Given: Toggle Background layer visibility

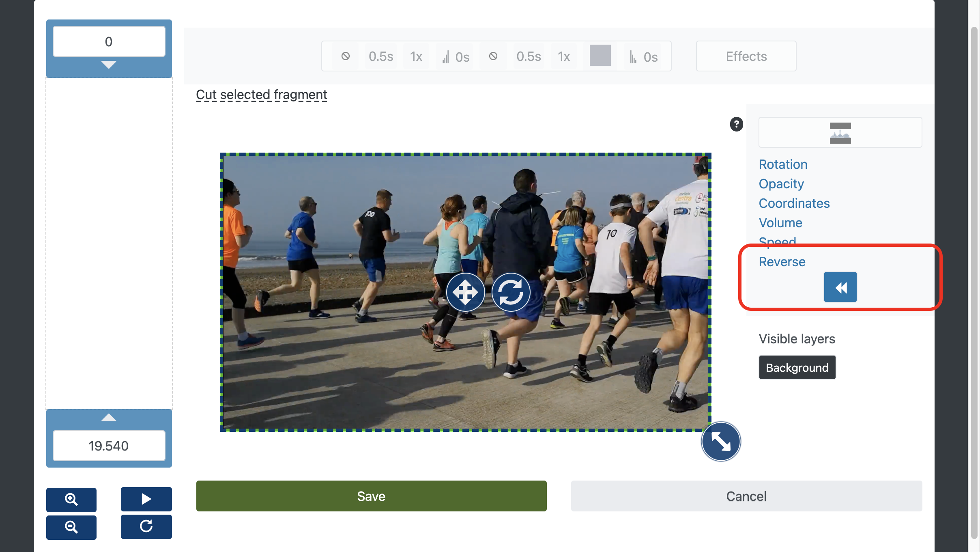Looking at the screenshot, I should (797, 368).
